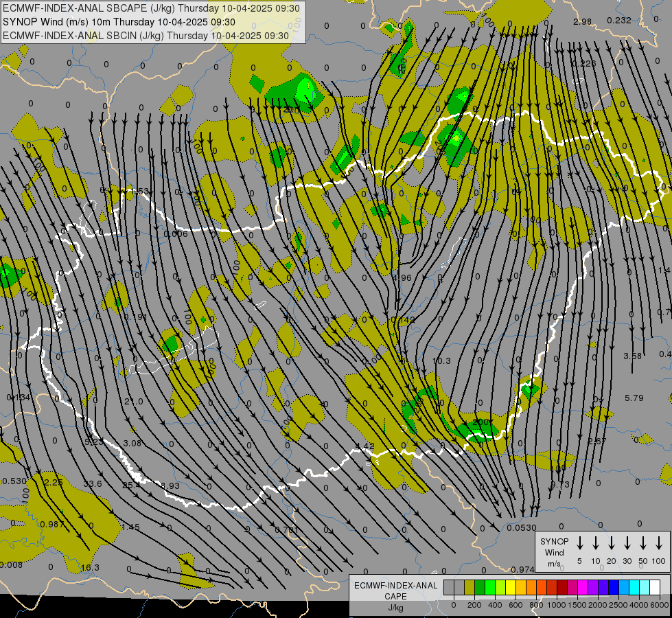
Task: Click the map value '21.0'
Action: pyautogui.click(x=134, y=402)
